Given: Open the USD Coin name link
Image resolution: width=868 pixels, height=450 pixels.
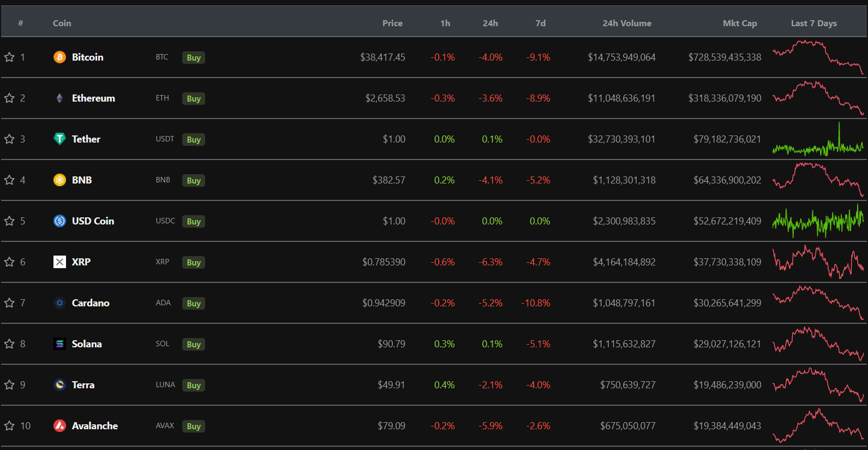Looking at the screenshot, I should (x=93, y=221).
